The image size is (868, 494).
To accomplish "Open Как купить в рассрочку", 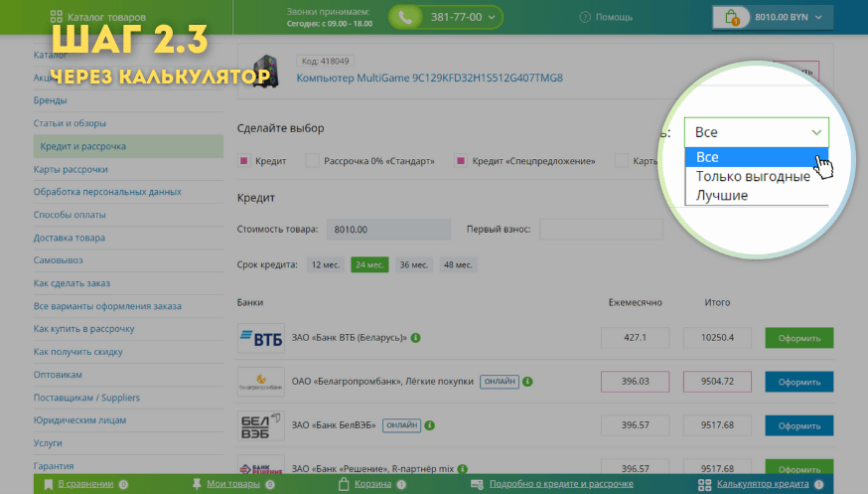I will tap(83, 328).
